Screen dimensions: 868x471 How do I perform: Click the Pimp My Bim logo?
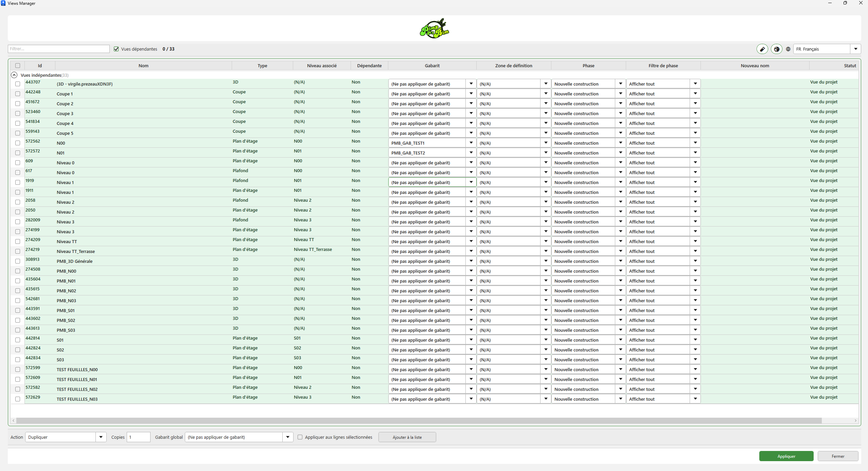coord(434,28)
